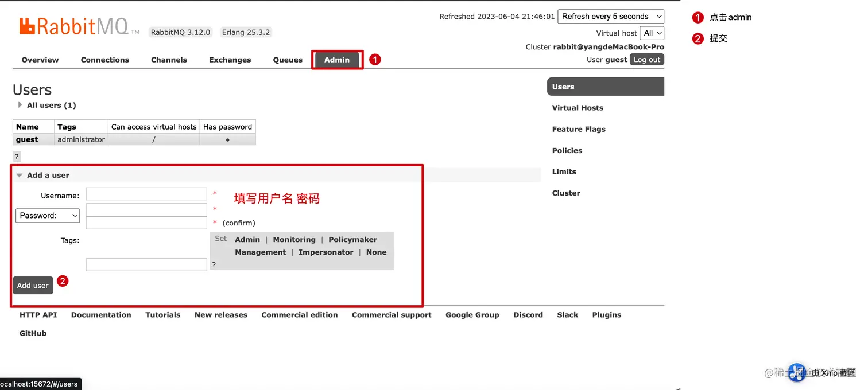The image size is (868, 390).
Task: Click the RabbitMQ logo
Action: 79,26
